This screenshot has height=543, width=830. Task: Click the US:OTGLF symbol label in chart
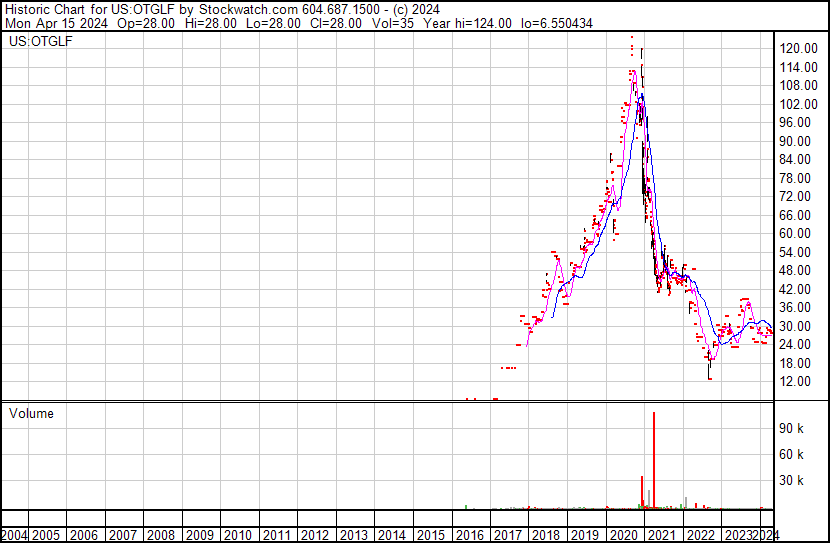(41, 41)
